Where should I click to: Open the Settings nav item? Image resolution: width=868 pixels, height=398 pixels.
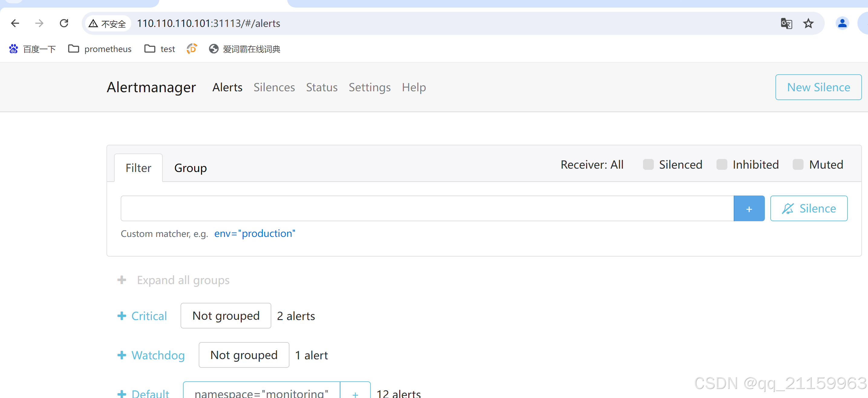click(x=369, y=87)
